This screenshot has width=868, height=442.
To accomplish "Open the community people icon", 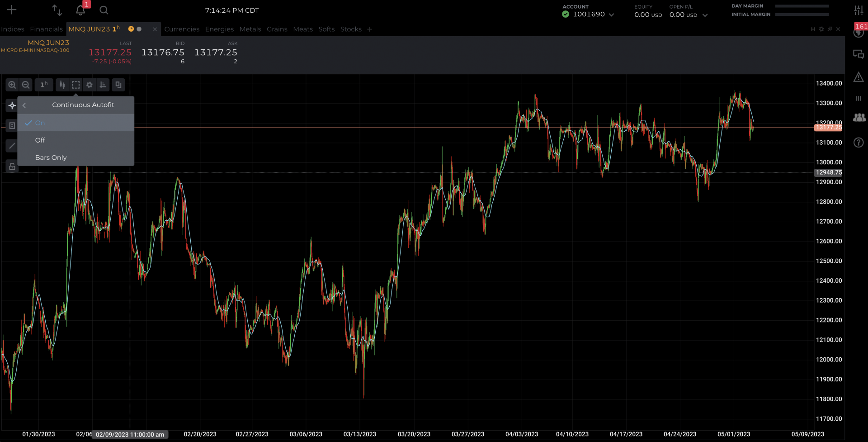I will (859, 118).
